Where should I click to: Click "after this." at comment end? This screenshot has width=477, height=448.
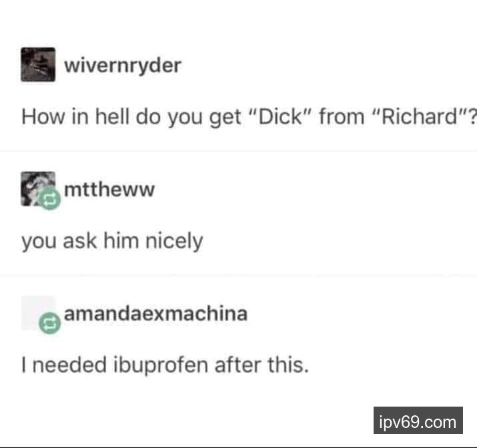point(262,365)
